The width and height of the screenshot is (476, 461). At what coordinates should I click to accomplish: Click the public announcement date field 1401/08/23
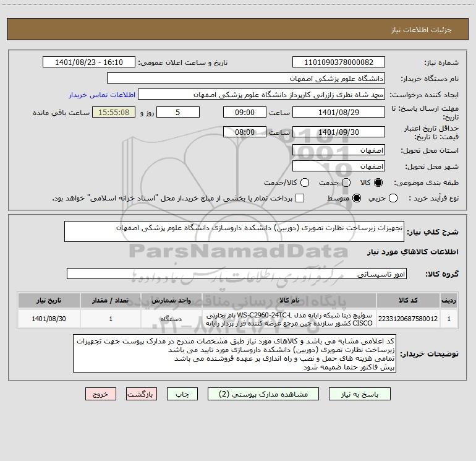(89, 62)
